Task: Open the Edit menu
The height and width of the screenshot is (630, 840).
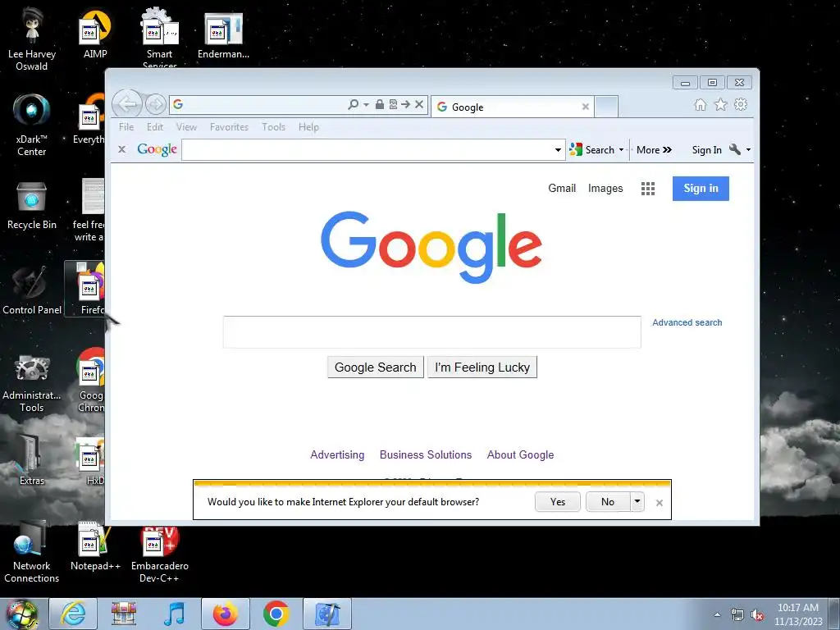Action: point(155,127)
